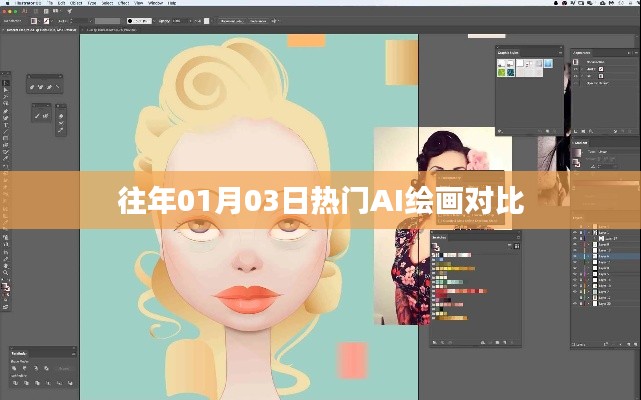Click the Scissors tool in the floating tool group
The height and width of the screenshot is (400, 641).
(x=61, y=123)
